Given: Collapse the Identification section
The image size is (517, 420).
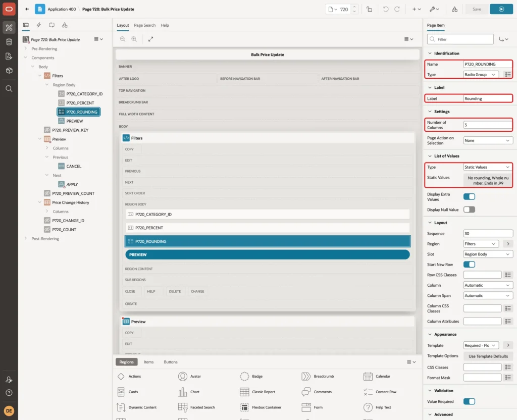Looking at the screenshot, I should click(x=430, y=54).
